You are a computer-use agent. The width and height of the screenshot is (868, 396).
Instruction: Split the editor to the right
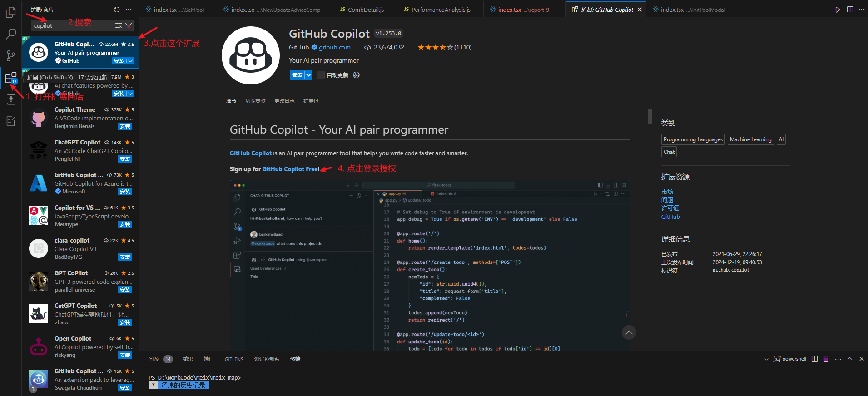click(850, 10)
